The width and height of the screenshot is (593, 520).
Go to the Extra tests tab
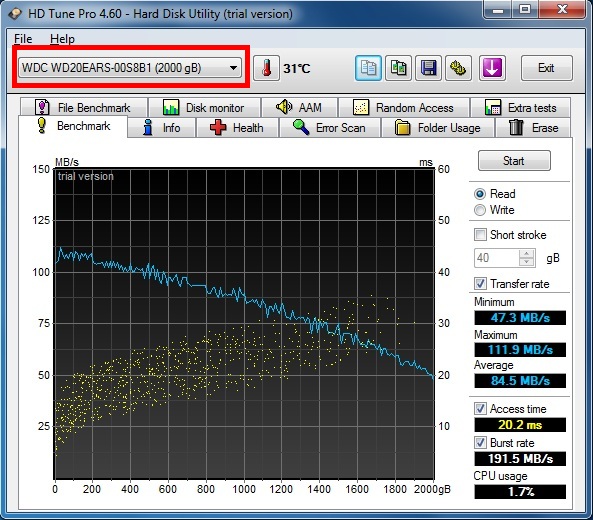(x=520, y=107)
